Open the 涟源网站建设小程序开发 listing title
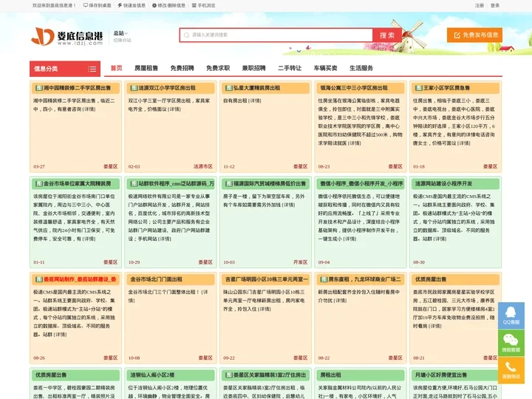Screen dimensions: 532x399 point(444,183)
